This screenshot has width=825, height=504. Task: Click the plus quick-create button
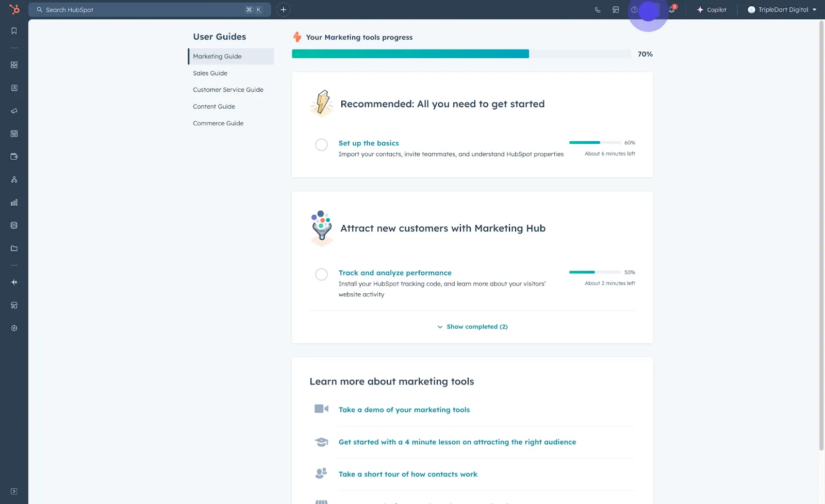tap(283, 10)
